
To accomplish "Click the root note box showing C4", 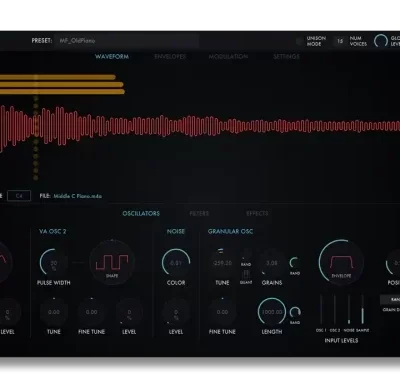I will pos(19,196).
